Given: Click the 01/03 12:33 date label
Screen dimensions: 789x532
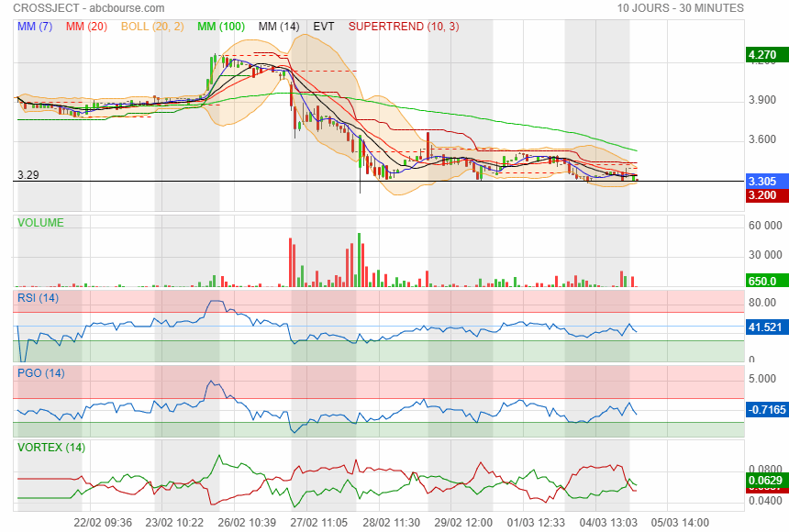Looking at the screenshot, I should (x=536, y=523).
